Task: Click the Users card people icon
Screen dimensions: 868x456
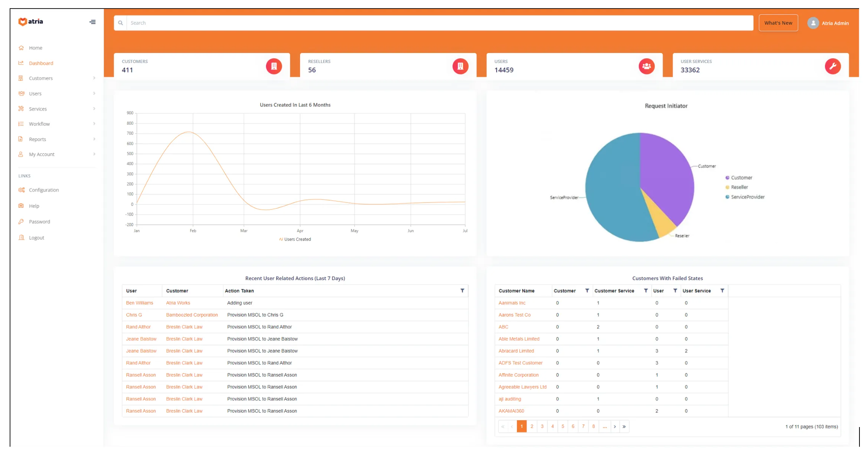Action: pos(646,66)
